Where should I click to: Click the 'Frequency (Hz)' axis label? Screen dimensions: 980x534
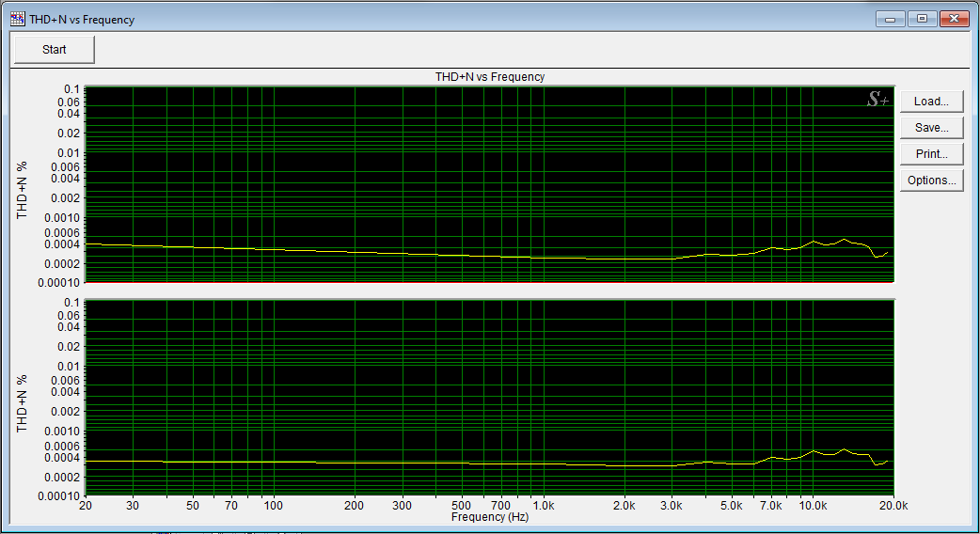490,517
